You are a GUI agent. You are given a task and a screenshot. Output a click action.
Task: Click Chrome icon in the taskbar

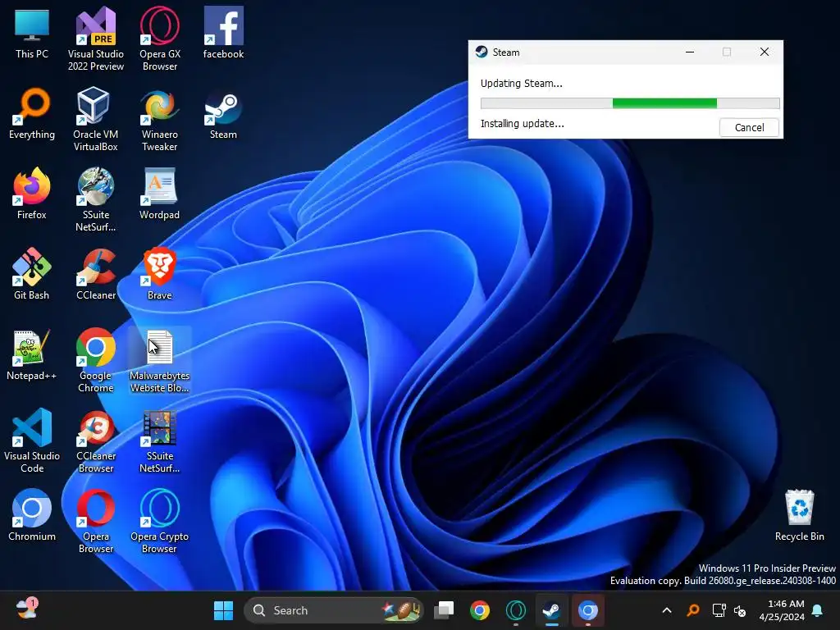point(479,610)
